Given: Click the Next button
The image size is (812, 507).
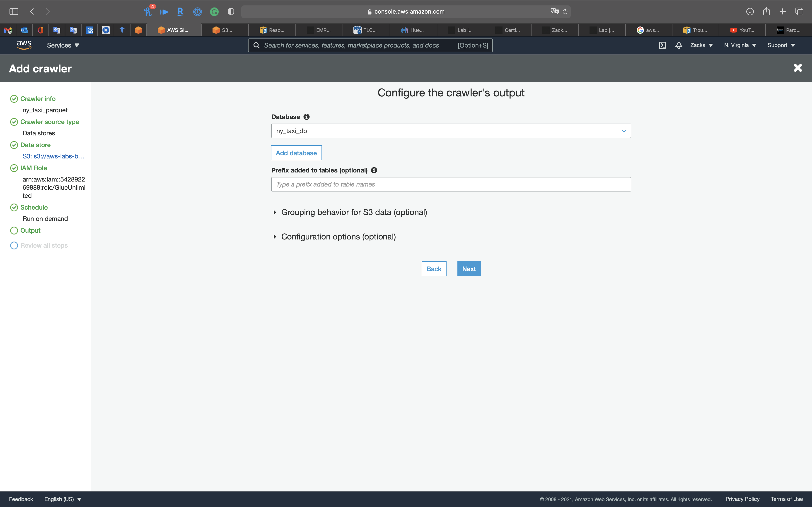Looking at the screenshot, I should click(x=469, y=269).
